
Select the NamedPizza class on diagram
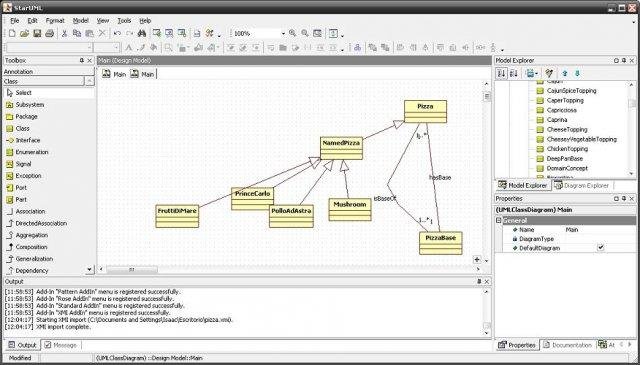[341, 148]
